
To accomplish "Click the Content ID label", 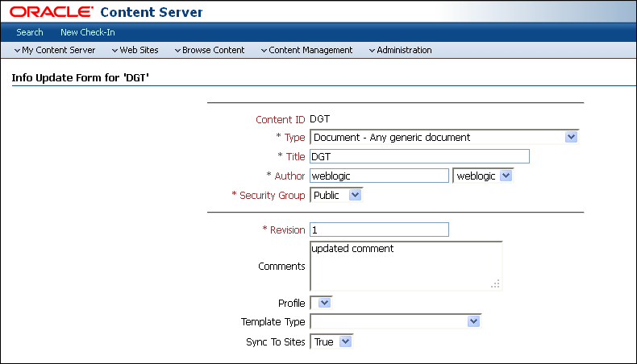I will pos(281,120).
